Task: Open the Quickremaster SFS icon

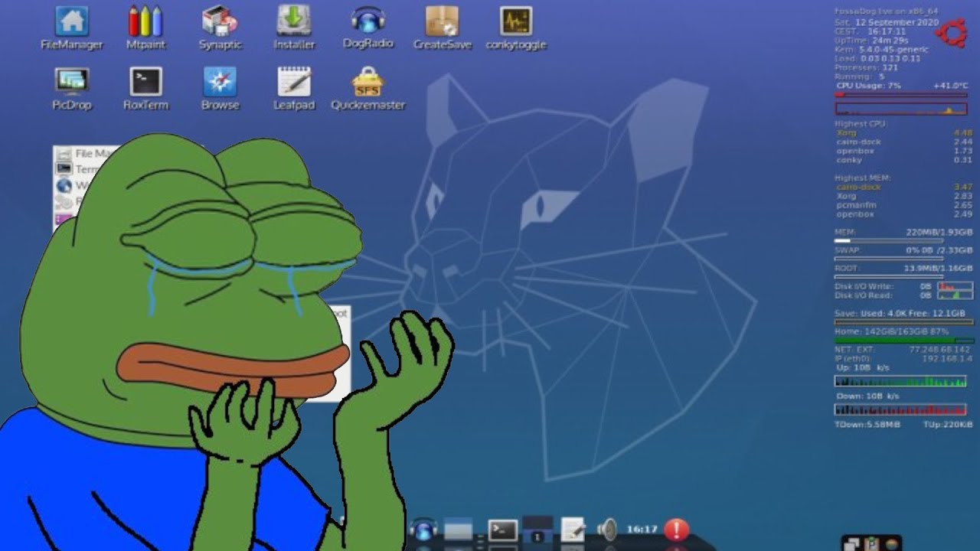Action: click(368, 89)
